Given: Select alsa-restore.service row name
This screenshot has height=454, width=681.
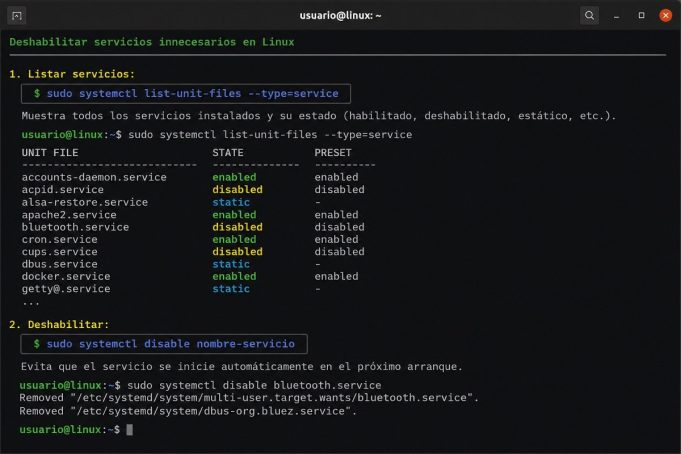Looking at the screenshot, I should 85,202.
